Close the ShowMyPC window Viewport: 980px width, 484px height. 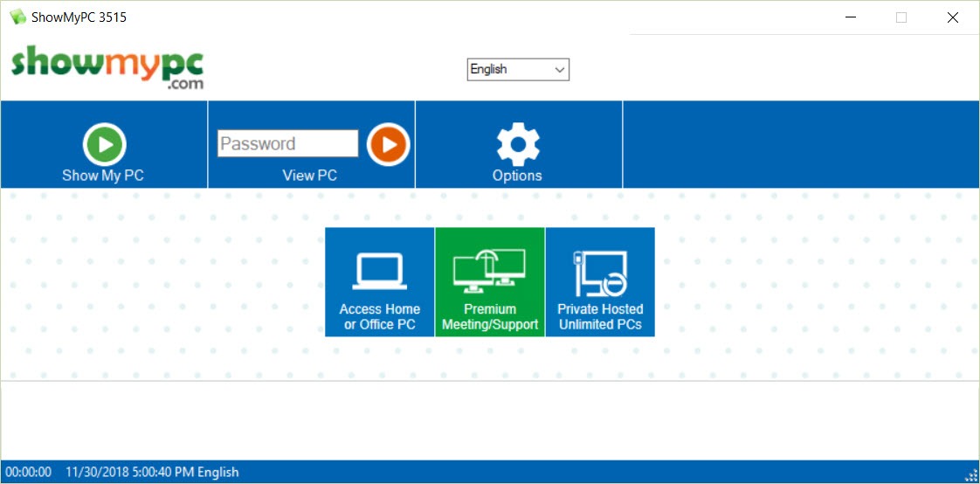952,17
